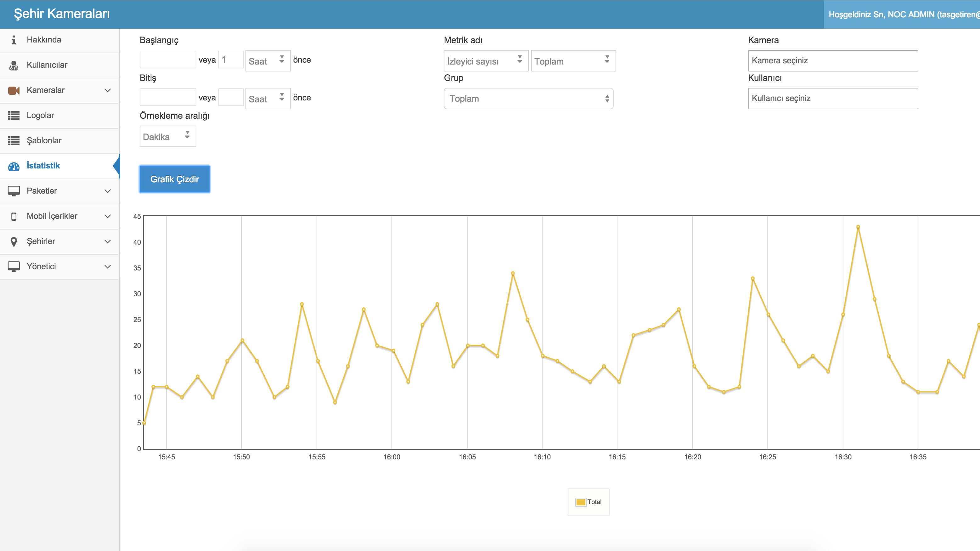This screenshot has width=980, height=551.
Task: Click the first chart point at value 5
Action: tap(144, 423)
